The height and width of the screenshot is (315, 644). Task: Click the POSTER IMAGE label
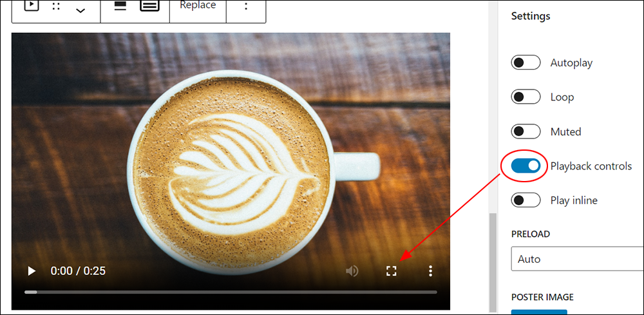(x=542, y=298)
